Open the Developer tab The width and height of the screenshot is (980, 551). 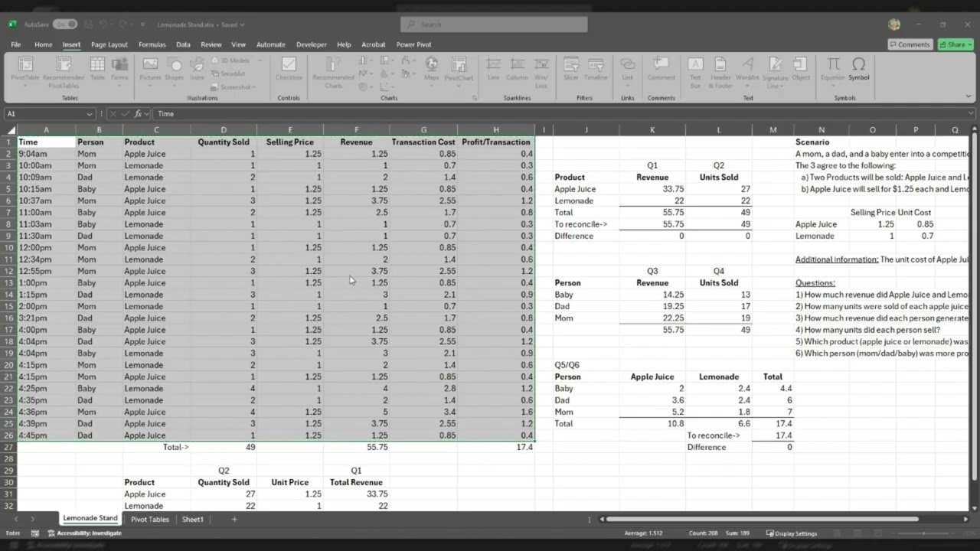(x=312, y=44)
